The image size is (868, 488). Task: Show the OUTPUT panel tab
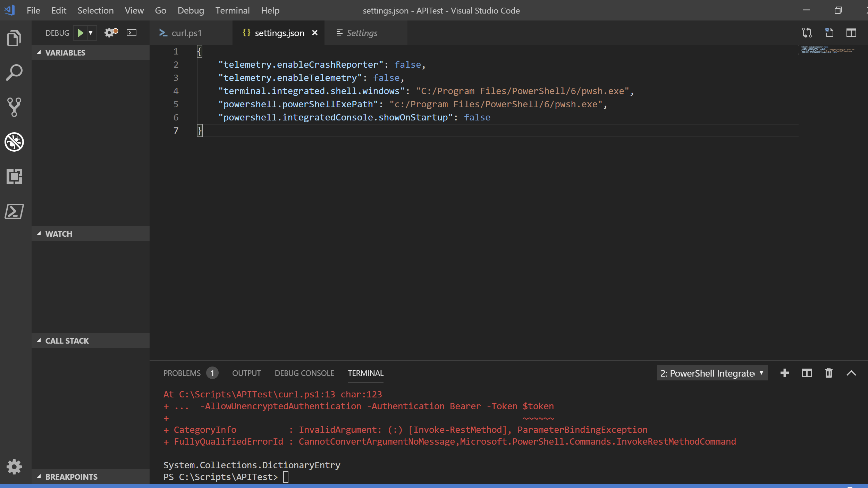tap(246, 373)
